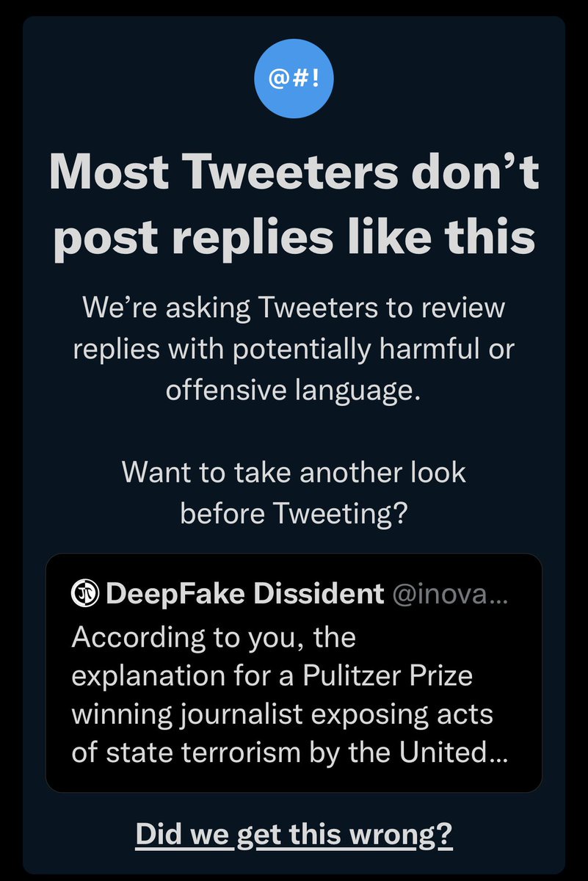Select the truncated @inova... handle
Screen dimensions: 588x881
click(x=450, y=593)
